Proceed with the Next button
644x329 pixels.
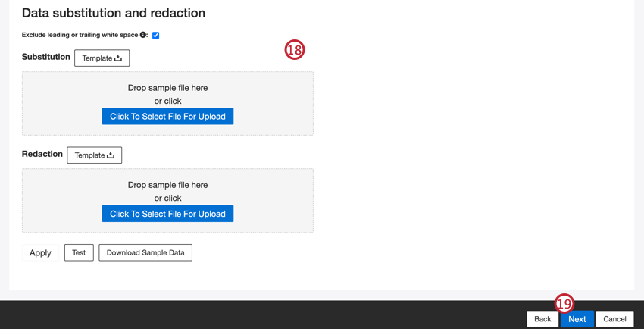point(577,319)
